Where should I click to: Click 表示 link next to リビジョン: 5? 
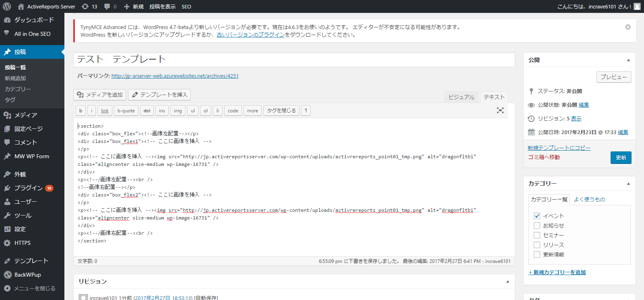pyautogui.click(x=576, y=118)
